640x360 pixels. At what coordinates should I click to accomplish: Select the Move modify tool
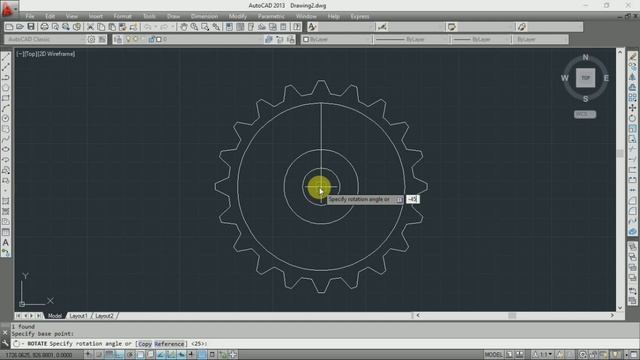(632, 108)
